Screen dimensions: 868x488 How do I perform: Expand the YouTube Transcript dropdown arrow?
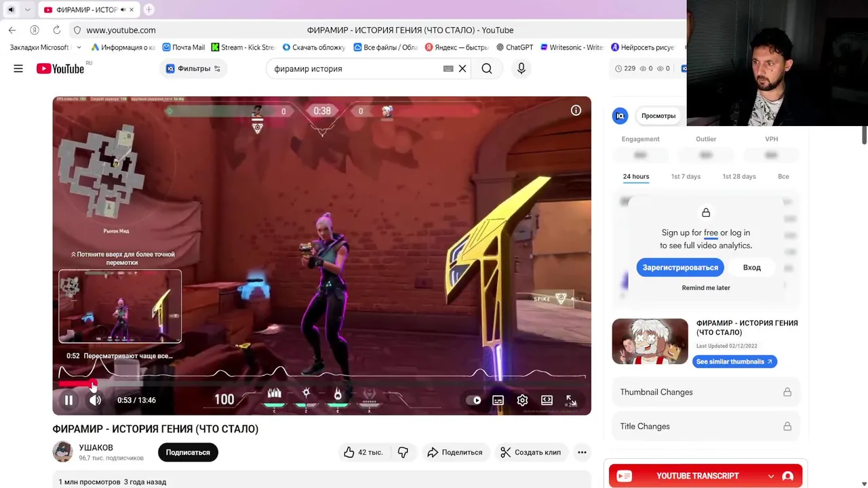tap(770, 476)
